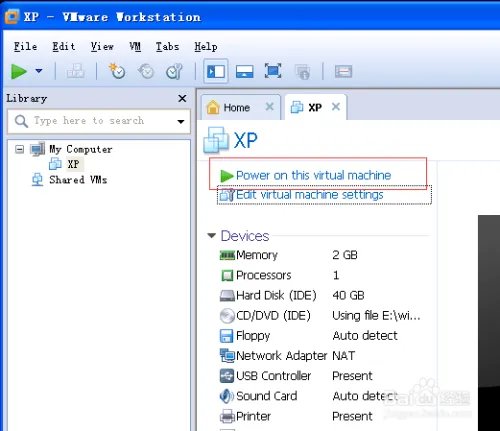Image resolution: width=500 pixels, height=431 pixels.
Task: Click the Memory device icon
Action: [227, 255]
